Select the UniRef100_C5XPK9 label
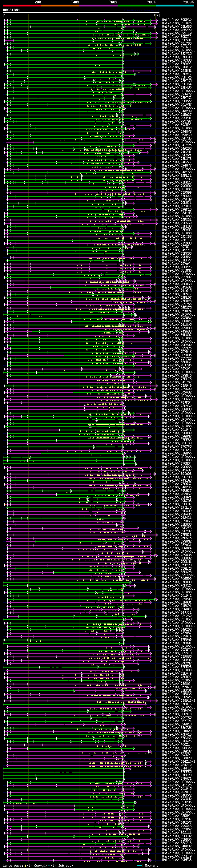Image resolution: width=197 pixels, height=868 pixels. pos(177,135)
